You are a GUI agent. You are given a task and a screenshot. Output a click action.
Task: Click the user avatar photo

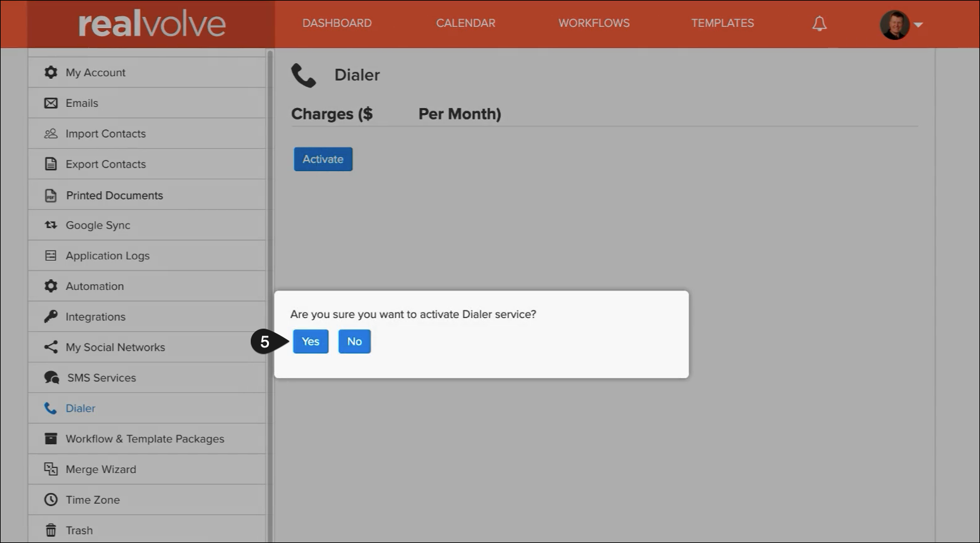tap(894, 25)
